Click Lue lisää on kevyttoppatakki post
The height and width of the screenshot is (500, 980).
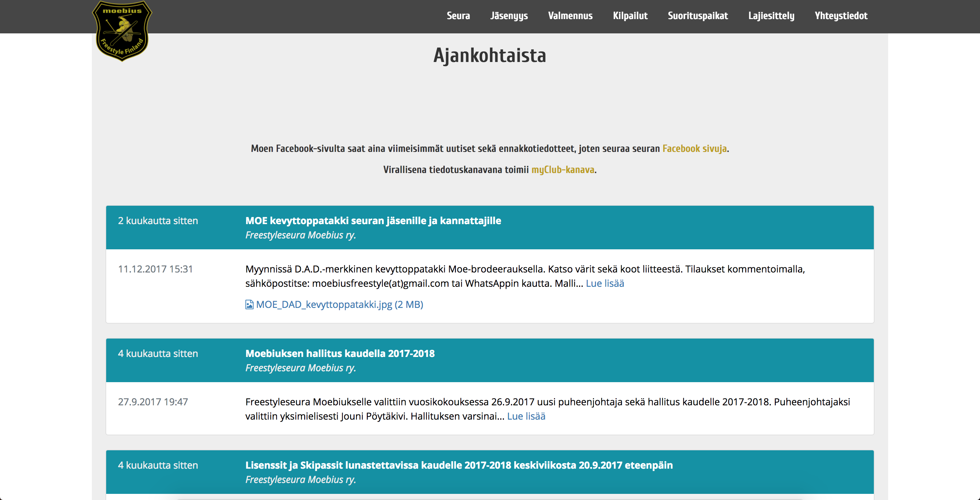(x=605, y=283)
